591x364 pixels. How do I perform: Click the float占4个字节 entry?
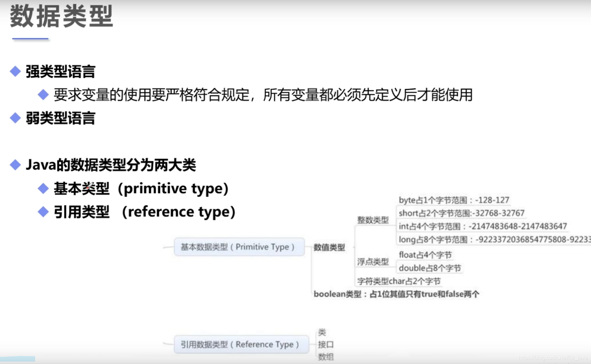(x=425, y=255)
